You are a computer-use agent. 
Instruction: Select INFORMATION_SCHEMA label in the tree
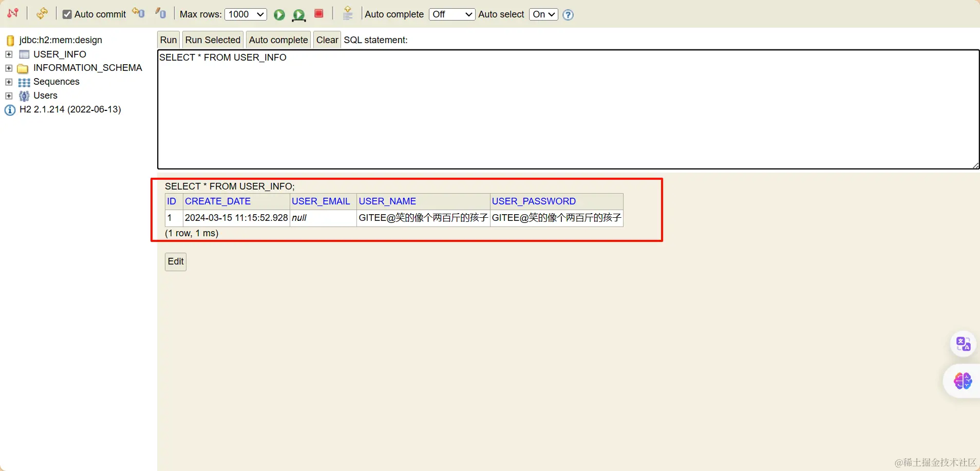[x=88, y=68]
